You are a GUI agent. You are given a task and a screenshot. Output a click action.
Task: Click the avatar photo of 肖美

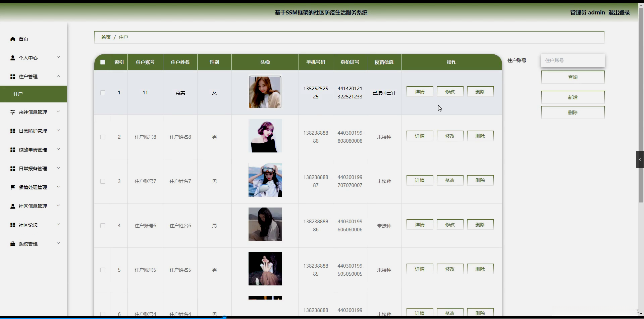[x=265, y=92]
